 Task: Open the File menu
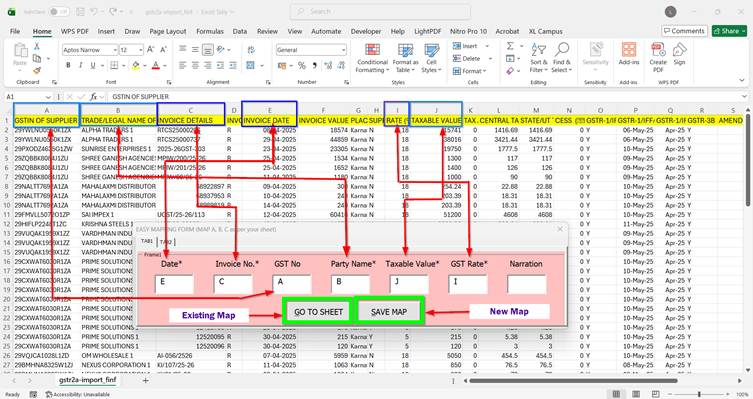tap(15, 31)
